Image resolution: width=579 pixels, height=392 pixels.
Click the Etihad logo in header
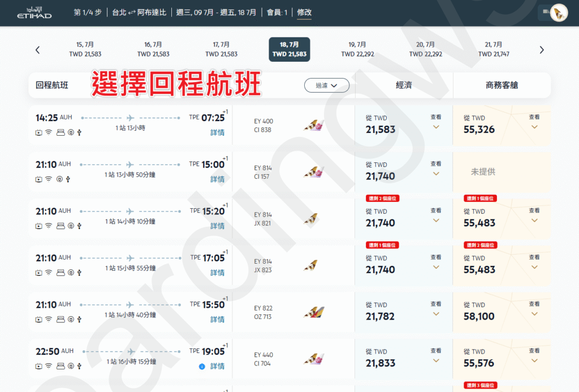[x=34, y=12]
